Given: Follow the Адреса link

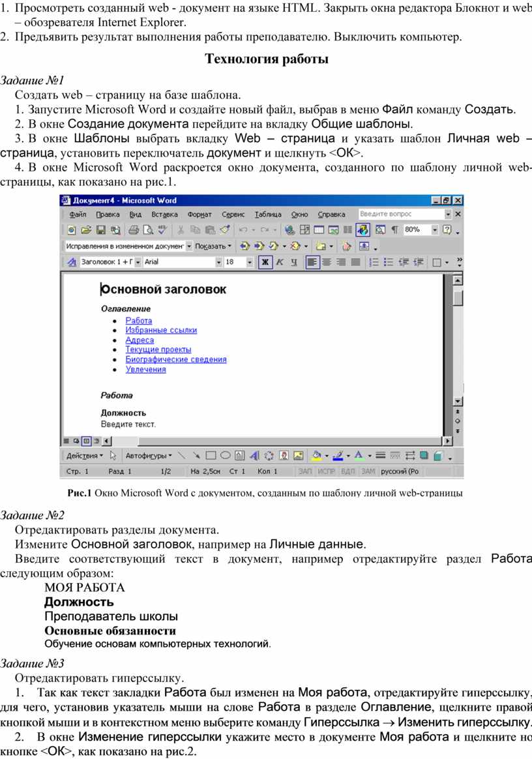Looking at the screenshot, I should coord(140,340).
